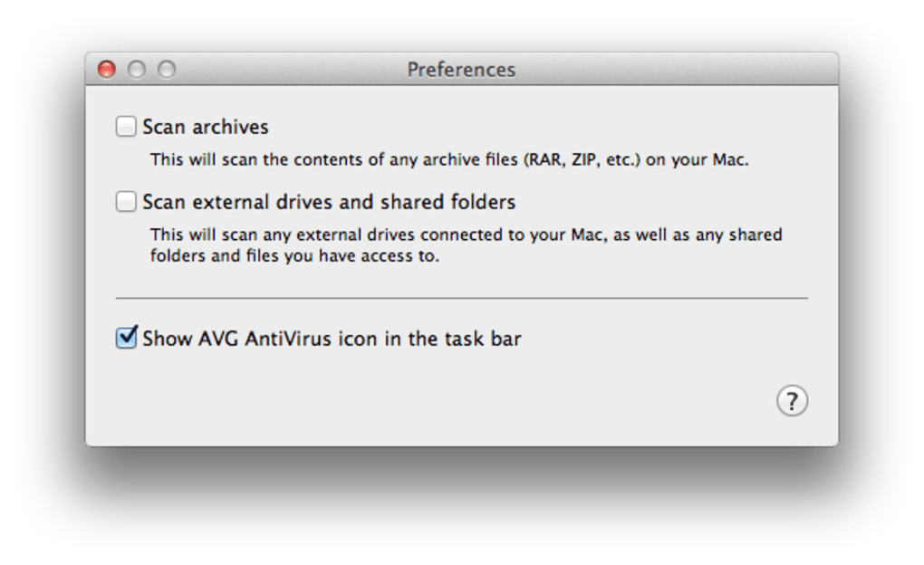924x565 pixels.
Task: Click the "Scan archives" label text
Action: pyautogui.click(x=206, y=127)
